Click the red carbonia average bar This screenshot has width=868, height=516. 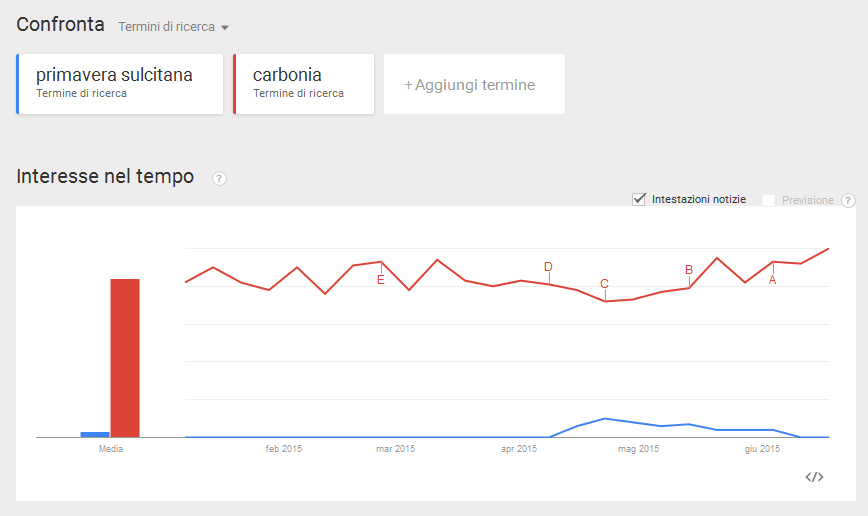(x=125, y=357)
